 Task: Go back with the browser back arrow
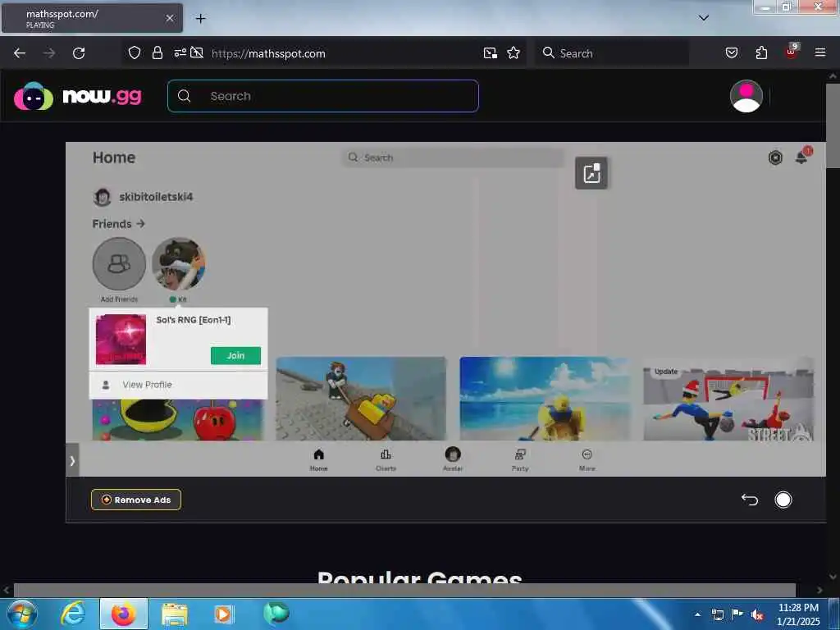pos(20,53)
